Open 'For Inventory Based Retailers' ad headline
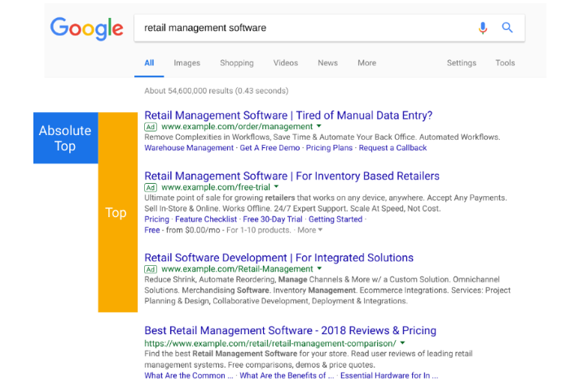 pyautogui.click(x=291, y=176)
